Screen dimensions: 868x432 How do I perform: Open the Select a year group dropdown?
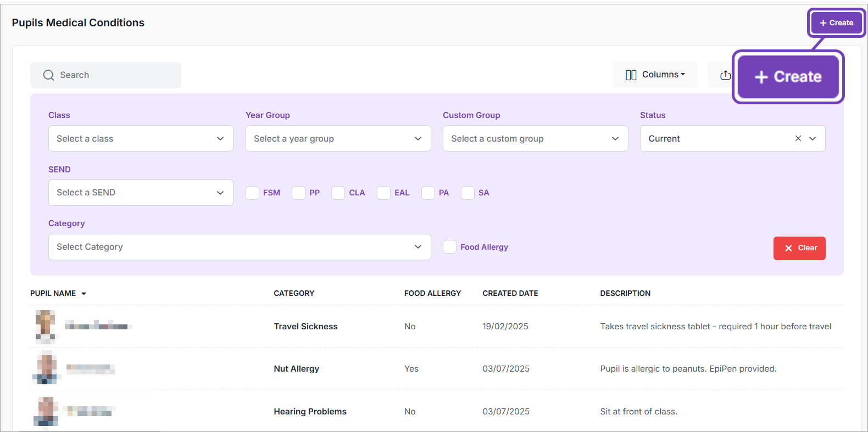coord(338,138)
